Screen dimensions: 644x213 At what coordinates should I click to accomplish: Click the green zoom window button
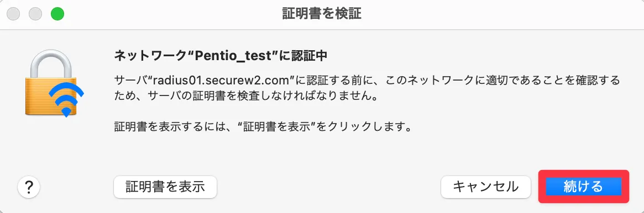[x=57, y=14]
